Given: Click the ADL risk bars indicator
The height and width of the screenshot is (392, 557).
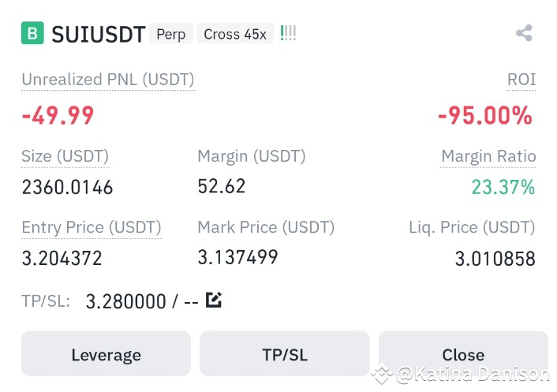Looking at the screenshot, I should tap(288, 33).
